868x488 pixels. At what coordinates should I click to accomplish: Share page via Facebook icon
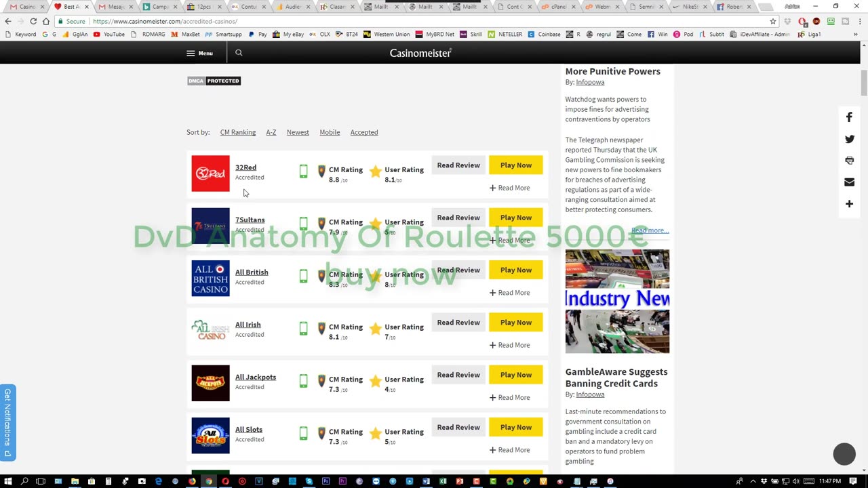click(849, 117)
